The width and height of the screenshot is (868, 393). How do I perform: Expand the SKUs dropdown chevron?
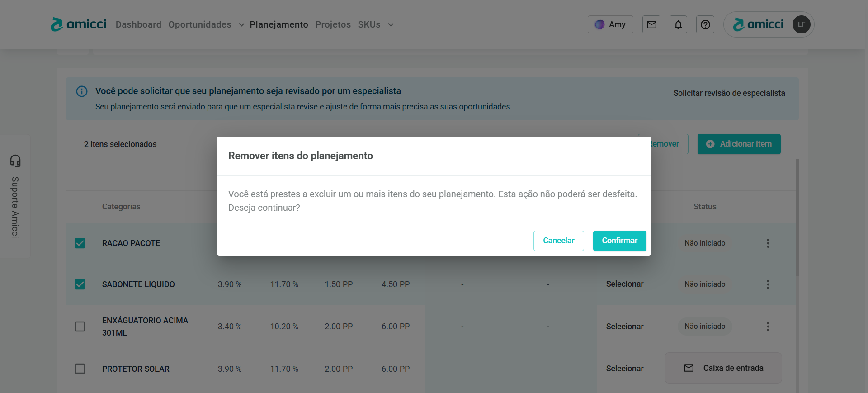391,25
